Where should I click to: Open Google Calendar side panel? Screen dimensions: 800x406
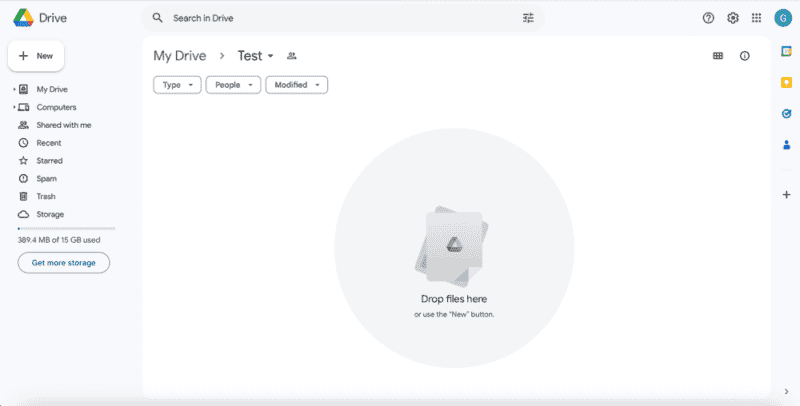(x=786, y=51)
